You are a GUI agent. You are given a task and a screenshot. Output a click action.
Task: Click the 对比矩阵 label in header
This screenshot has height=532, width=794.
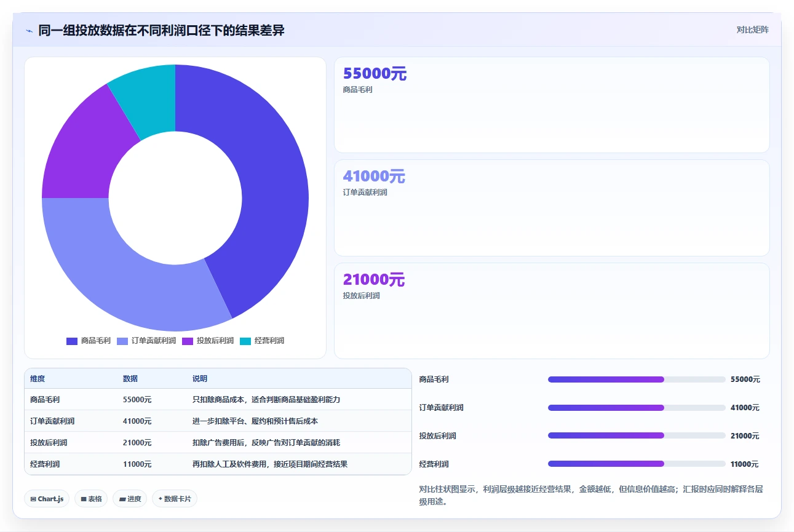coord(753,30)
